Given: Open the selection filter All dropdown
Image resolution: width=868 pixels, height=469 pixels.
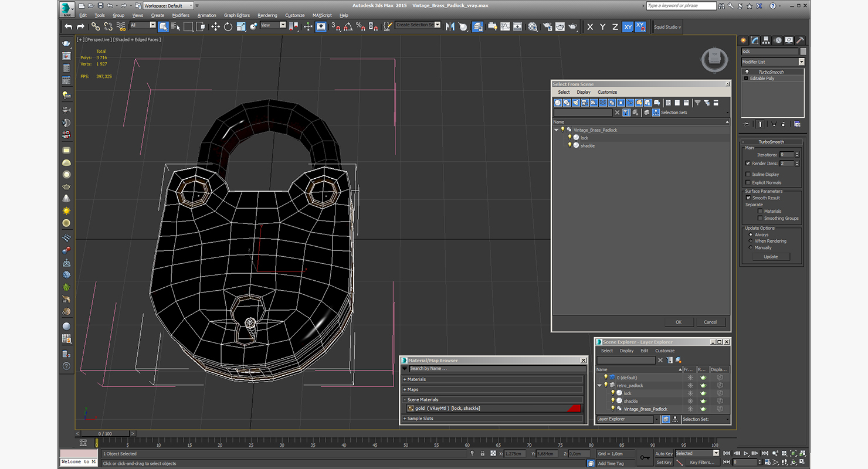Looking at the screenshot, I should [x=143, y=25].
